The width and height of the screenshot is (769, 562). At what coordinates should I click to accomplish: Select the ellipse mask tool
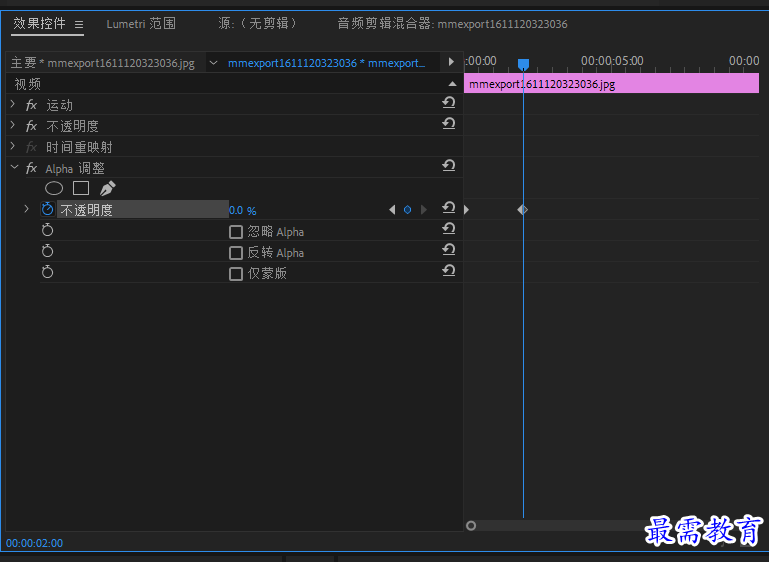click(54, 188)
